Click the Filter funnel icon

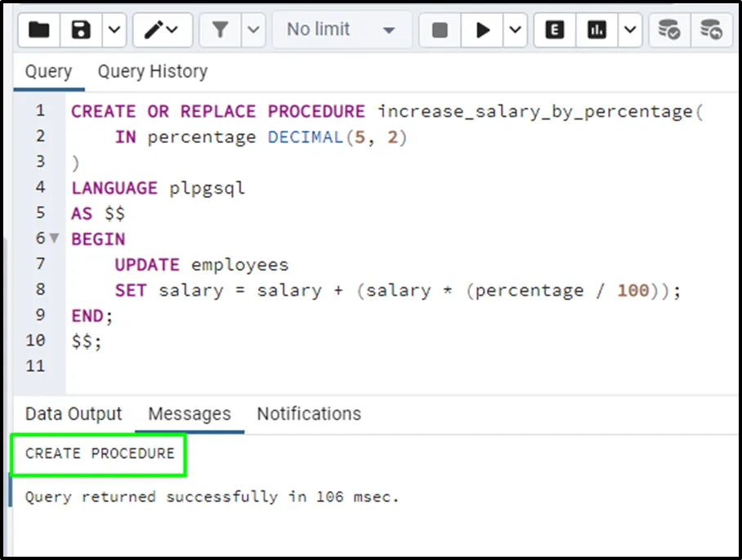220,30
